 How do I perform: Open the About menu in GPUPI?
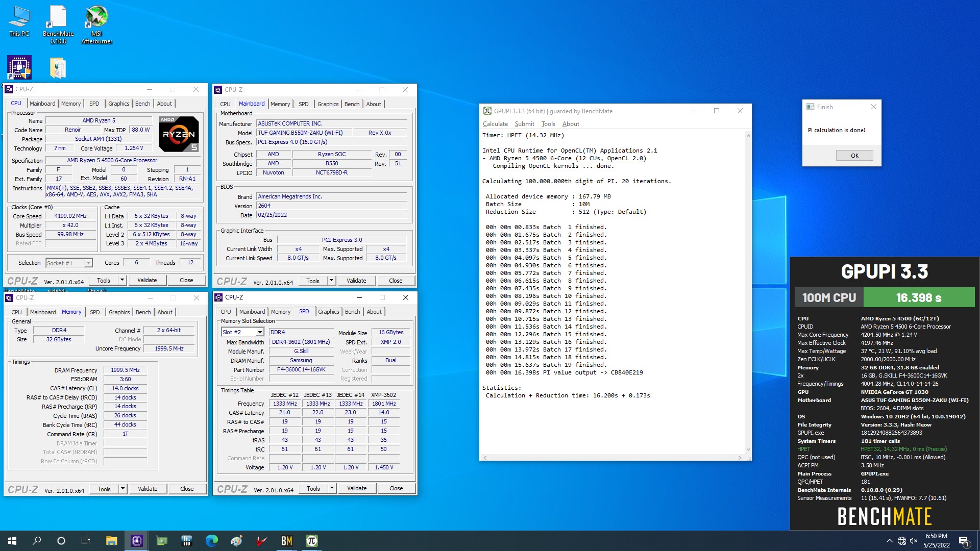(x=571, y=124)
